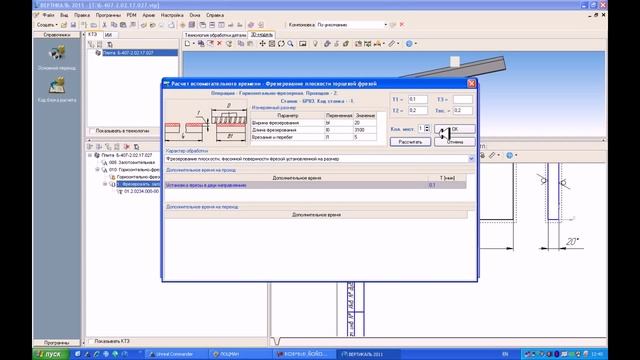Open the PDM menu
640x360 pixels.
click(x=131, y=15)
